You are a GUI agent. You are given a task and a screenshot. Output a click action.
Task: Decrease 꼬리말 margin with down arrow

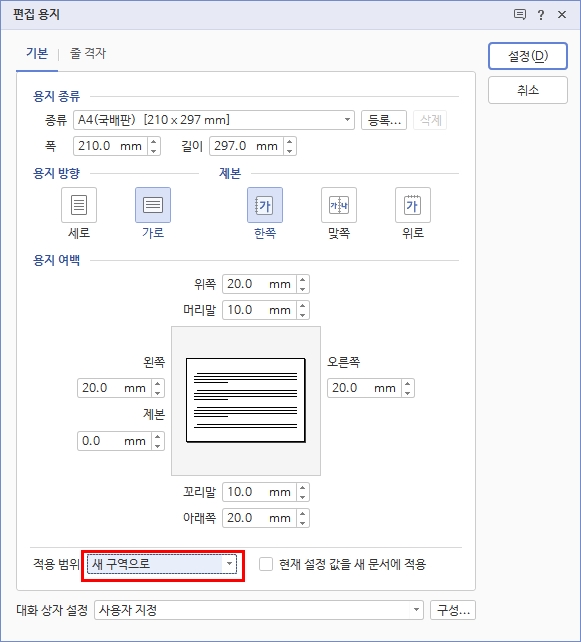click(303, 497)
